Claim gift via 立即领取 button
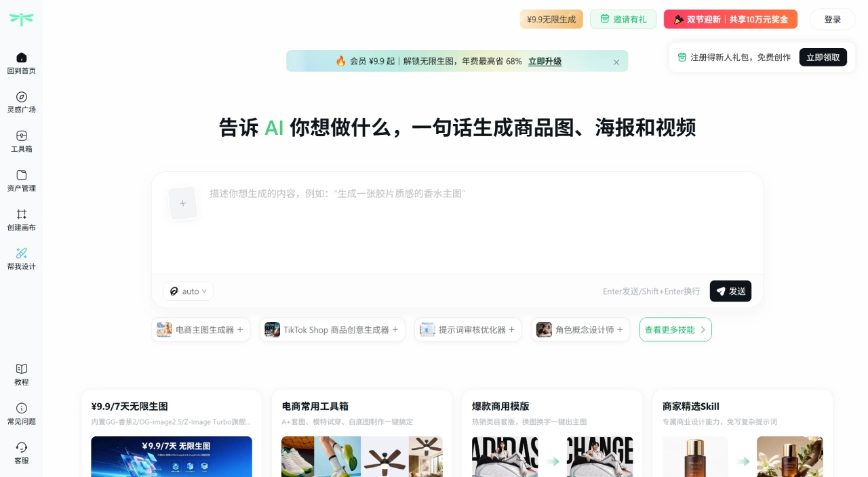The width and height of the screenshot is (868, 477). click(x=823, y=57)
